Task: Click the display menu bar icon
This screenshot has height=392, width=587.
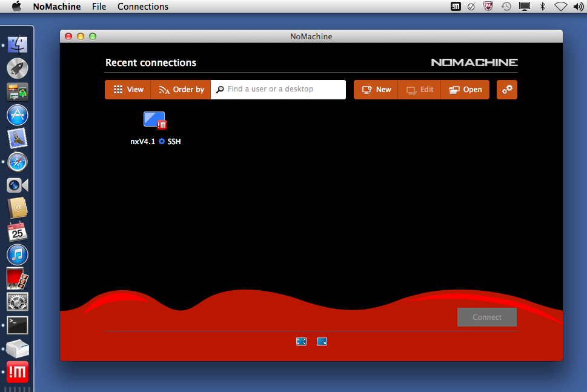Action: click(525, 7)
